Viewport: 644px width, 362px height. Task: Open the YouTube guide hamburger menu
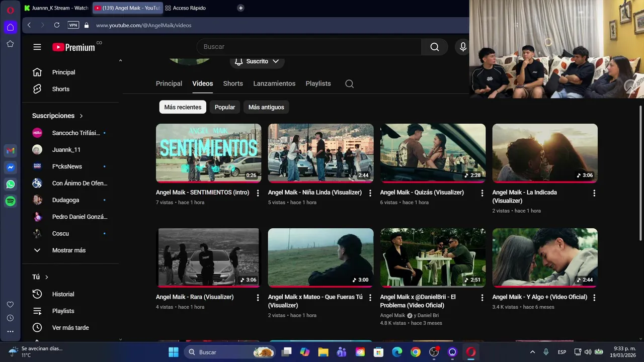(x=37, y=47)
